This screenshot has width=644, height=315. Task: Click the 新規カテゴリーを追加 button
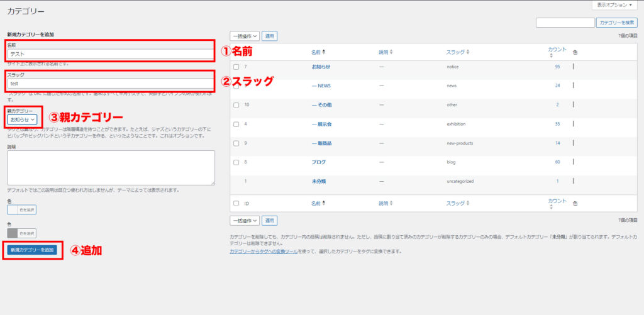[x=32, y=250]
